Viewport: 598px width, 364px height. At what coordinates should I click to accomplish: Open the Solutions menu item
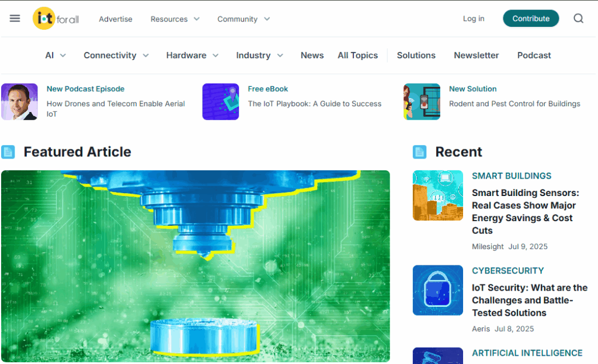pos(416,55)
